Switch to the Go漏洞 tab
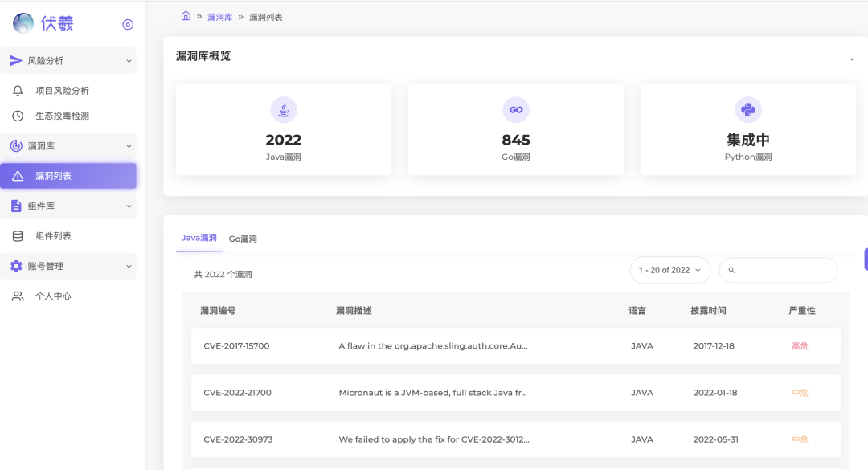The height and width of the screenshot is (470, 868). point(243,238)
